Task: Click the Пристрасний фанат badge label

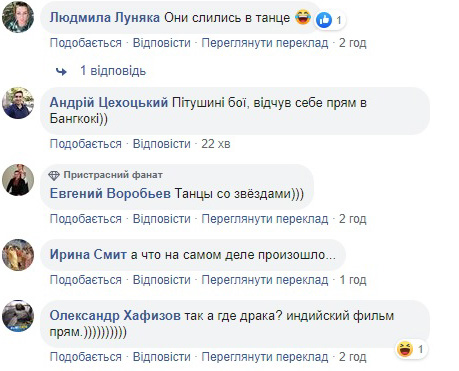Action: click(x=113, y=175)
